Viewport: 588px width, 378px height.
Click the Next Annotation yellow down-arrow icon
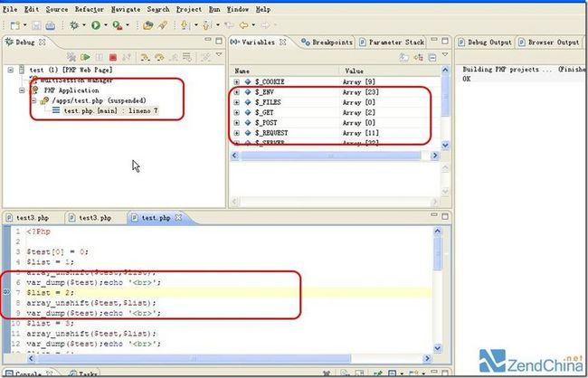pos(185,25)
